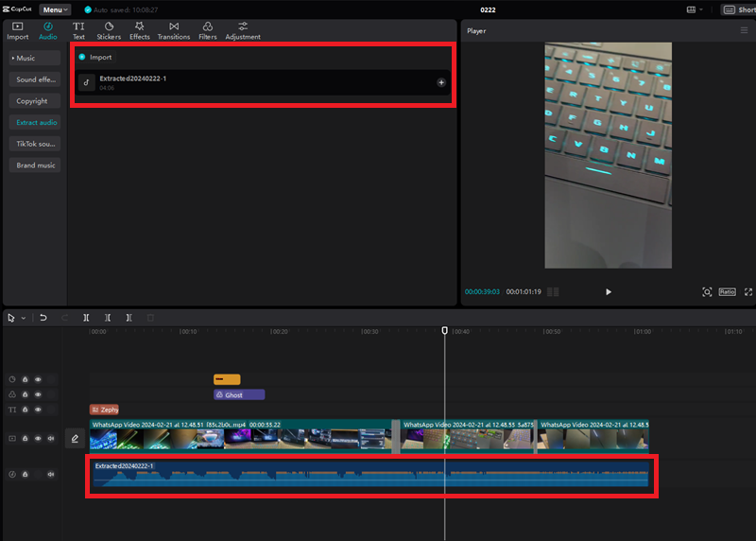Viewport: 756px width, 541px height.
Task: Open the selection tool dropdown arrow
Action: (x=24, y=318)
